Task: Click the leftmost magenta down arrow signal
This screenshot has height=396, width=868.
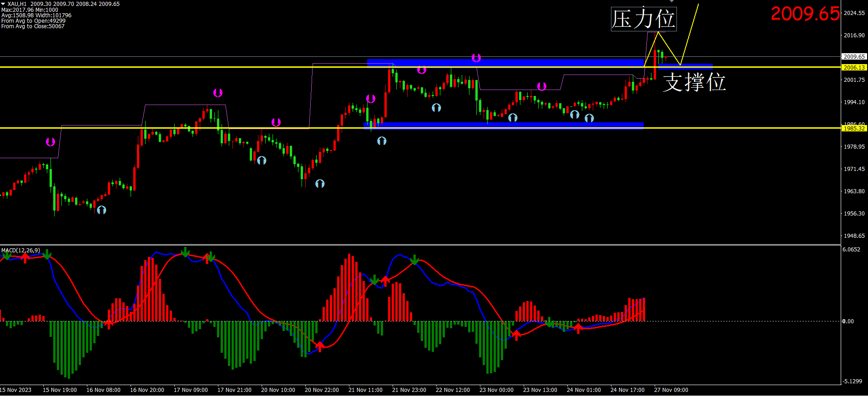Action: point(50,142)
